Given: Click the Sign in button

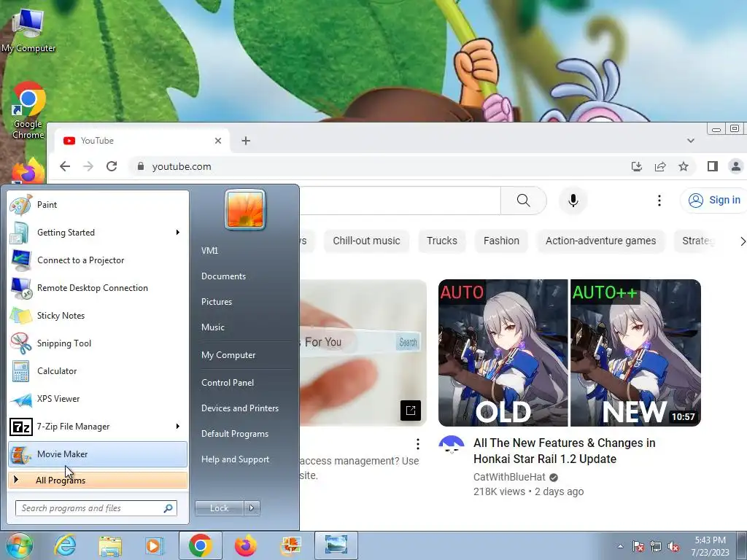Looking at the screenshot, I should coord(713,200).
